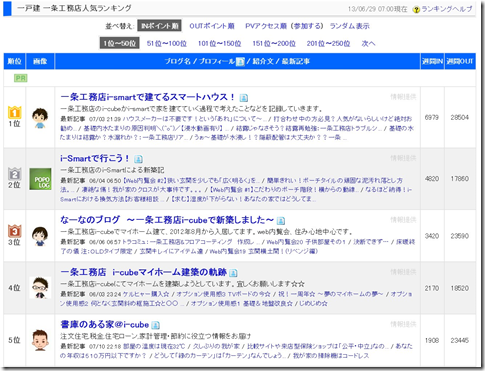Image resolution: width=485 pixels, height=371 pixels.
Task: Click the 4位 rank label
Action: click(14, 288)
